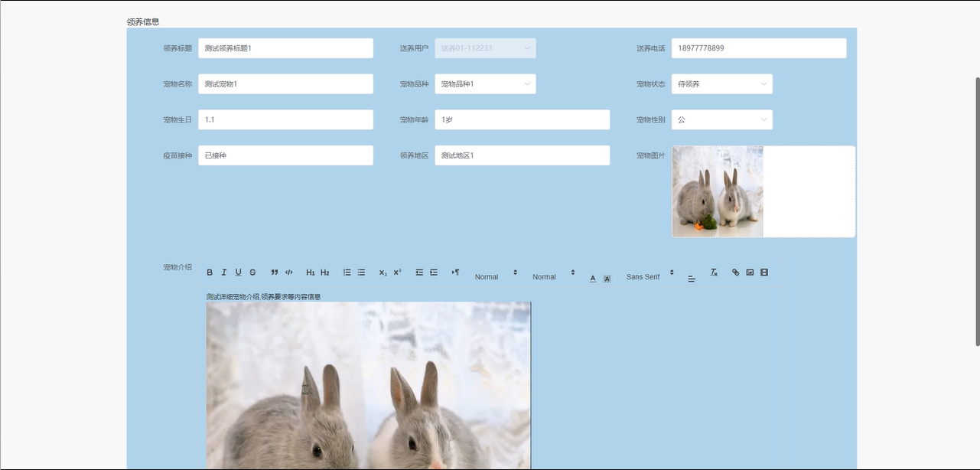Apply underline formatting in the editor

(238, 273)
